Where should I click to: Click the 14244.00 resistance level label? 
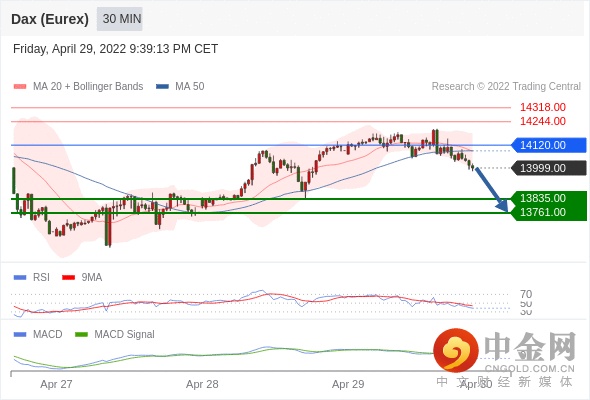[543, 121]
